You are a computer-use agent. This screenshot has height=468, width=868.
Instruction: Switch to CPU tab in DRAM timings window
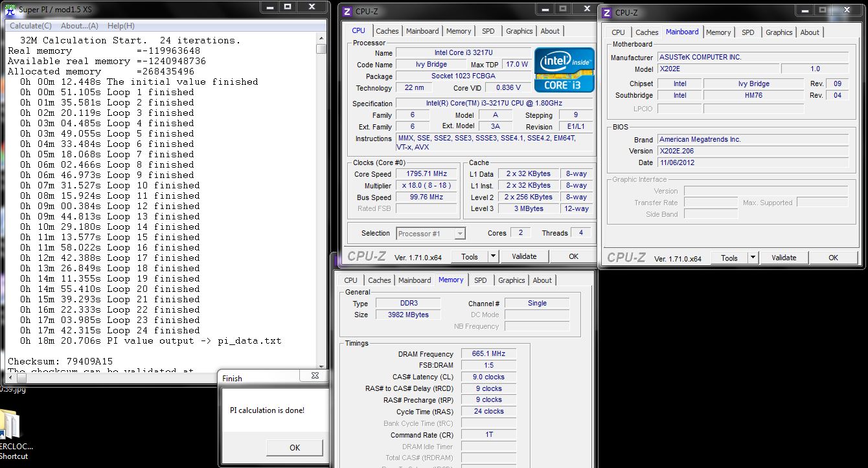point(351,280)
